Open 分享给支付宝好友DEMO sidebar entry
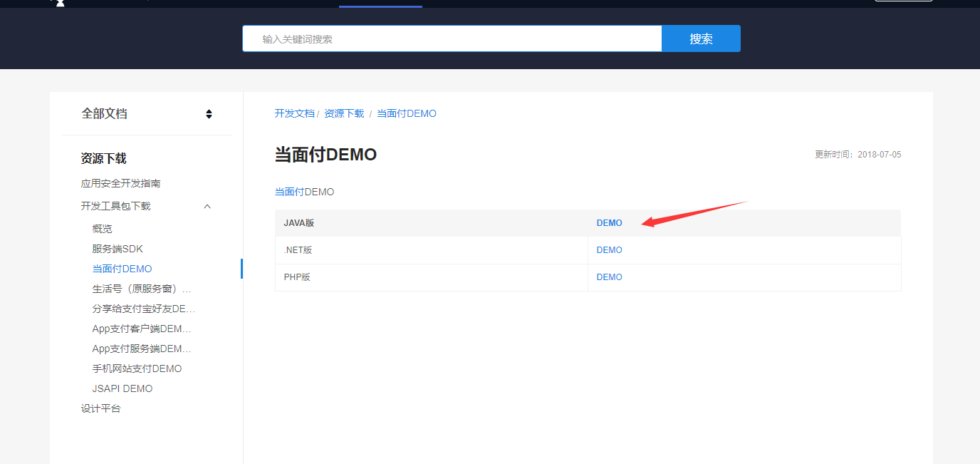The image size is (980, 464). coord(143,309)
